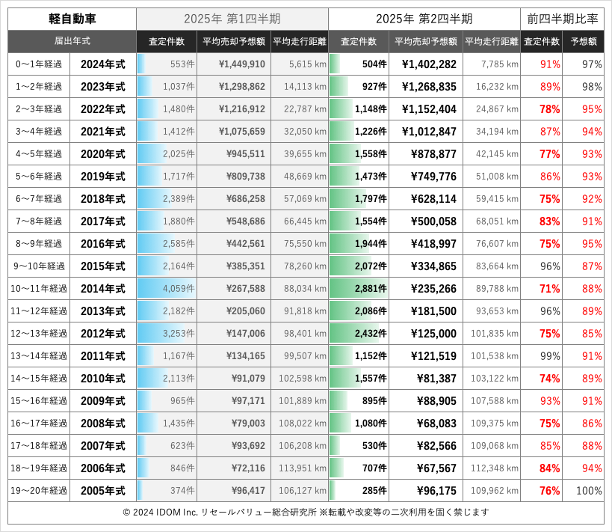Click the ¥82,566 price cell

(426, 446)
